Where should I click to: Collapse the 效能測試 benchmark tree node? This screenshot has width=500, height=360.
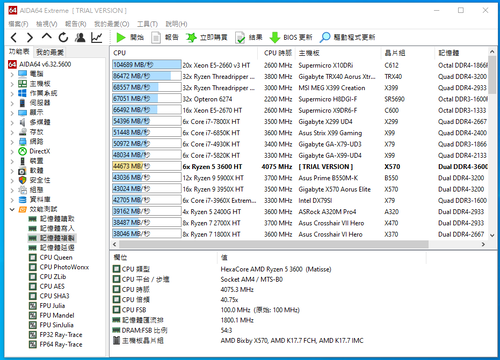12,209
